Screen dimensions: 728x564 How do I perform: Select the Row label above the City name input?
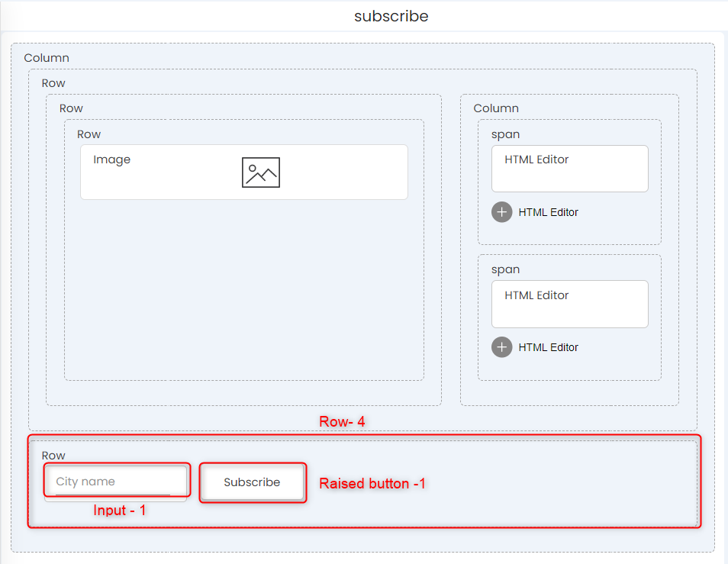(53, 456)
